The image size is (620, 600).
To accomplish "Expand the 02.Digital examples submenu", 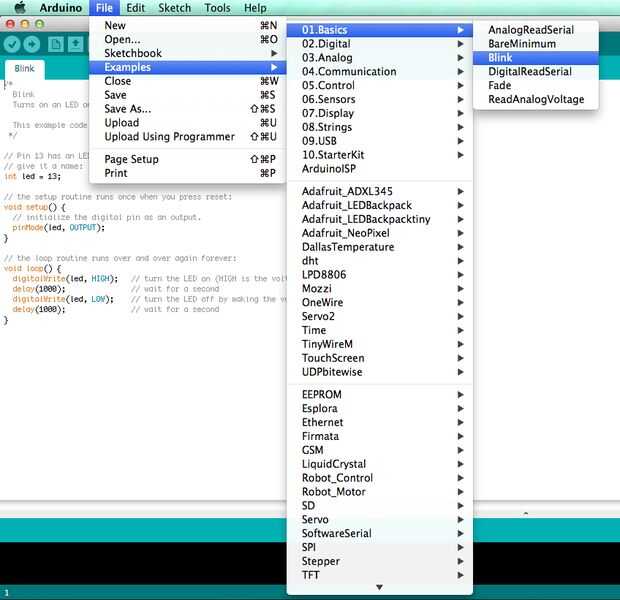I will pyautogui.click(x=379, y=44).
